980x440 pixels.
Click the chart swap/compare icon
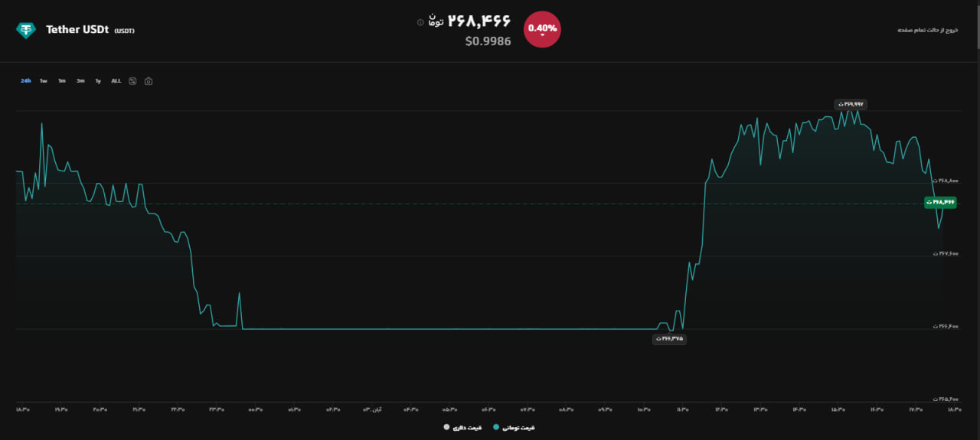click(x=132, y=80)
